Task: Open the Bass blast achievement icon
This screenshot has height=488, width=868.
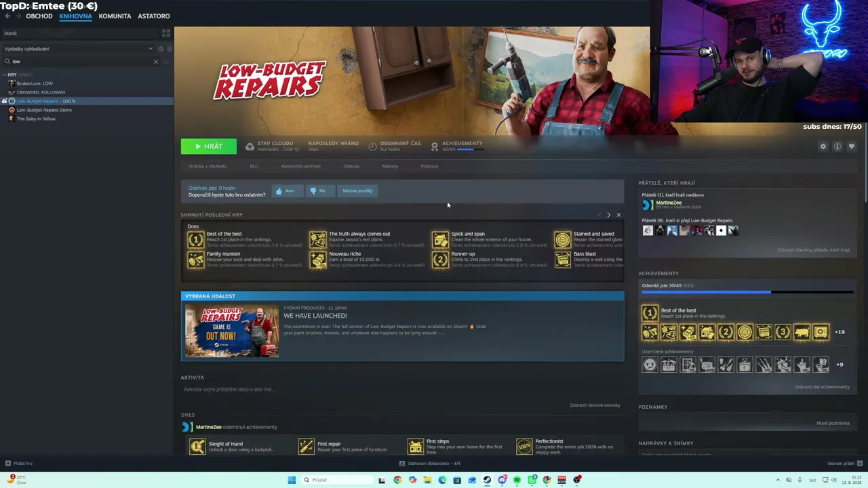Action: coord(563,260)
